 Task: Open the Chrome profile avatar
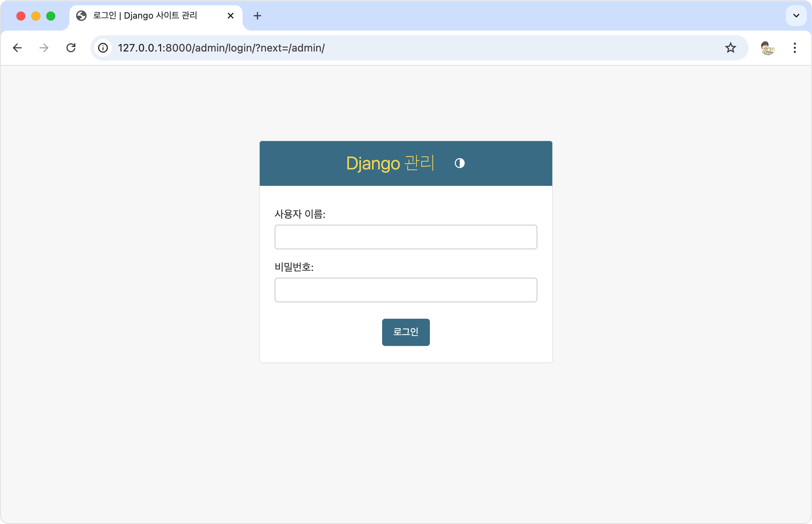(x=767, y=48)
